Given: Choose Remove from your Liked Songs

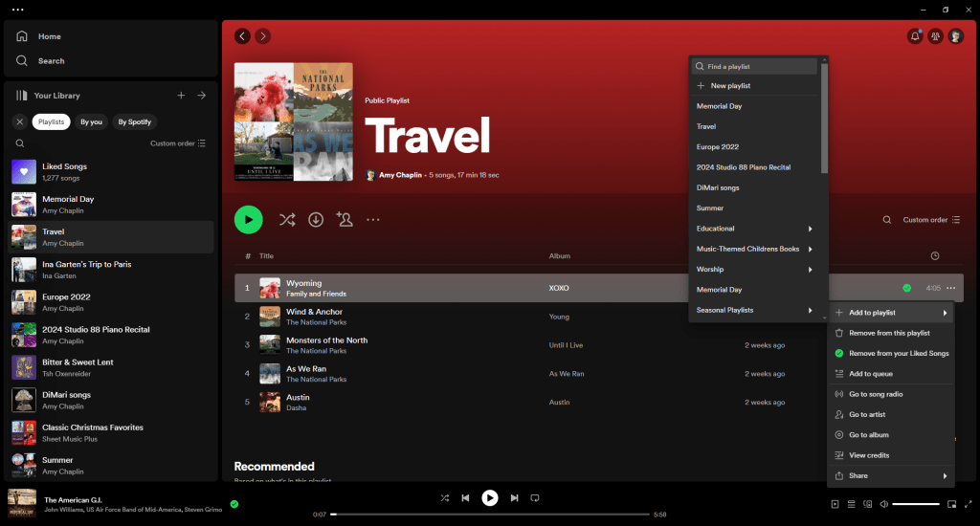Looking at the screenshot, I should click(x=891, y=354).
